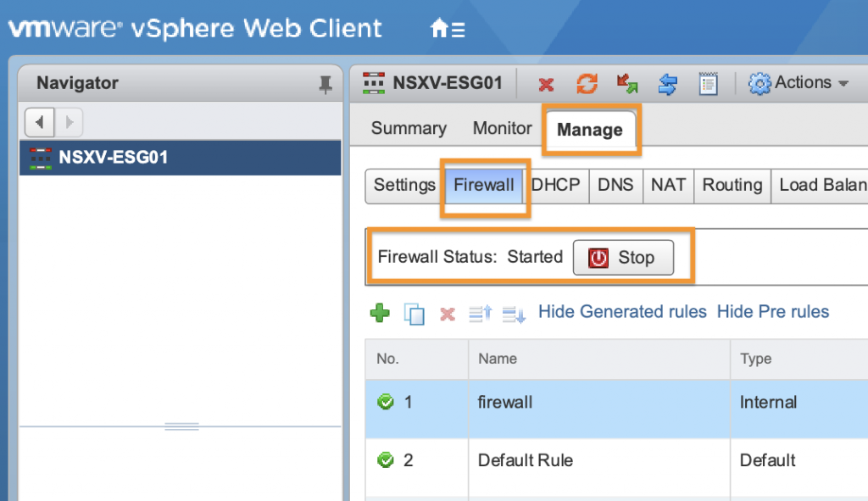Go forward in Navigator history

69,122
